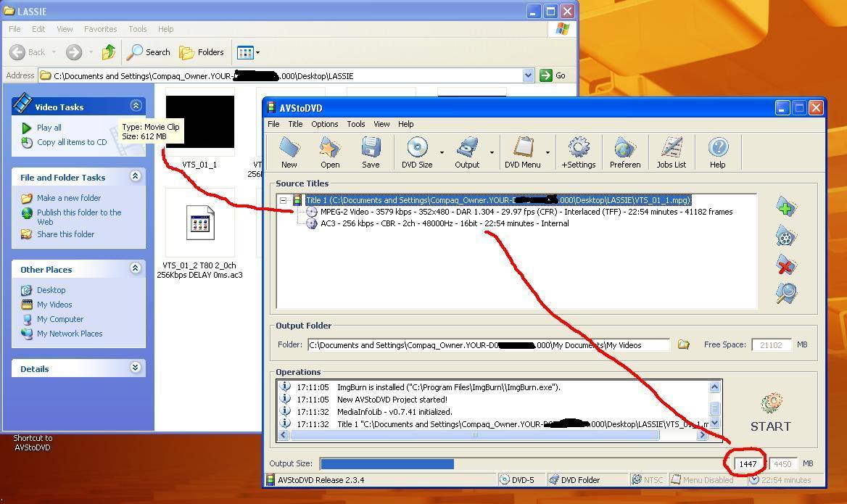Add a source title with the green plus icon
This screenshot has height=504, width=847.
[x=786, y=207]
